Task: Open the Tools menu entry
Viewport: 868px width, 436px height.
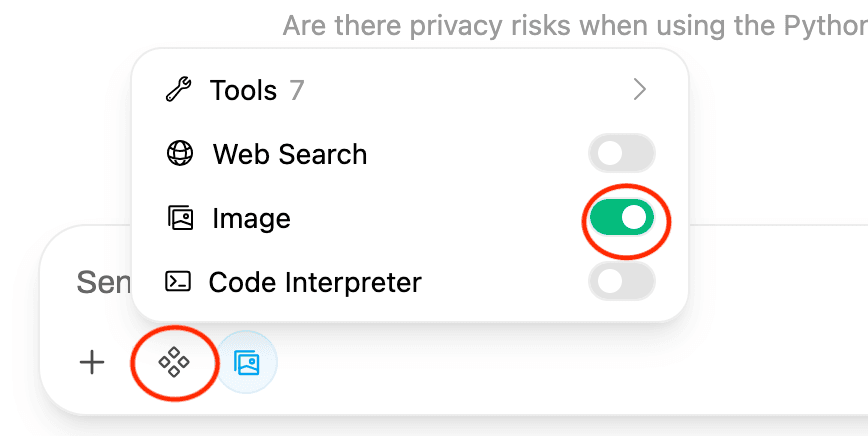Action: pos(243,91)
